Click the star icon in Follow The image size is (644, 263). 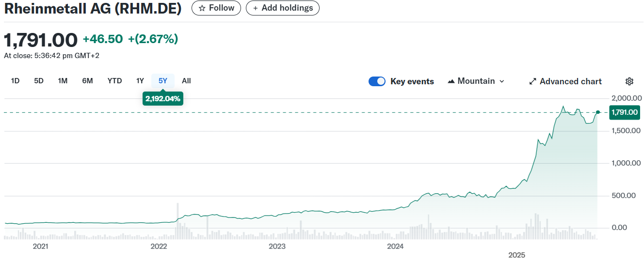coord(202,8)
